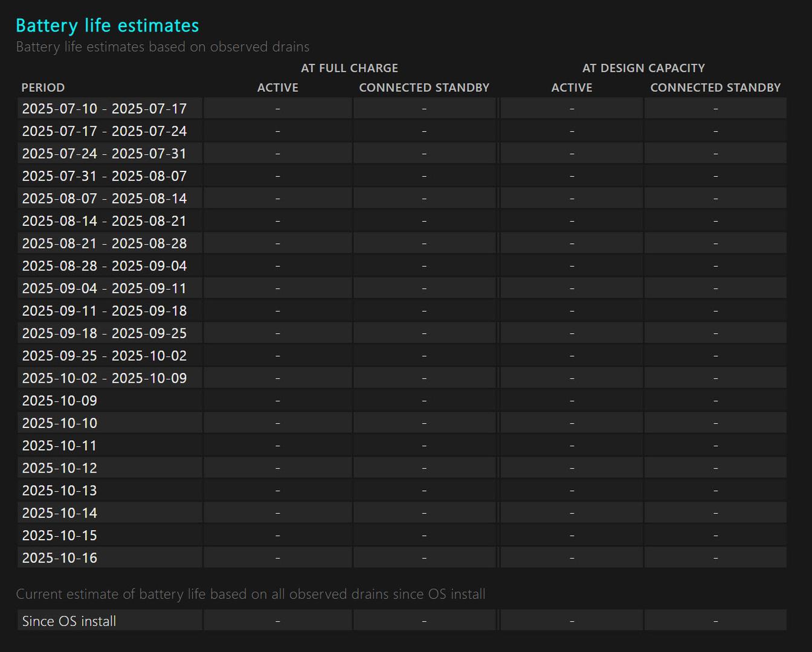
Task: Click ACTIVE header under At Full Charge
Action: [x=277, y=88]
